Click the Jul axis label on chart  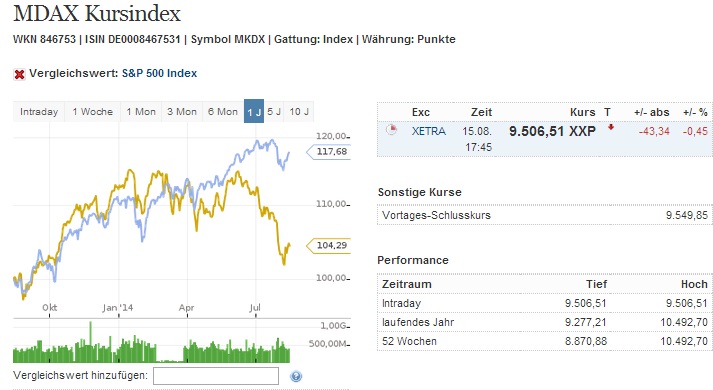255,308
